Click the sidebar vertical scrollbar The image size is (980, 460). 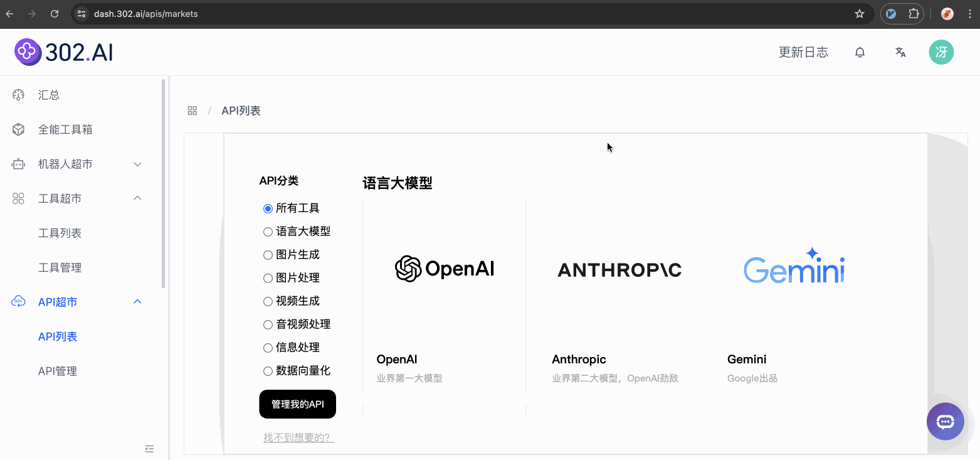pyautogui.click(x=164, y=183)
